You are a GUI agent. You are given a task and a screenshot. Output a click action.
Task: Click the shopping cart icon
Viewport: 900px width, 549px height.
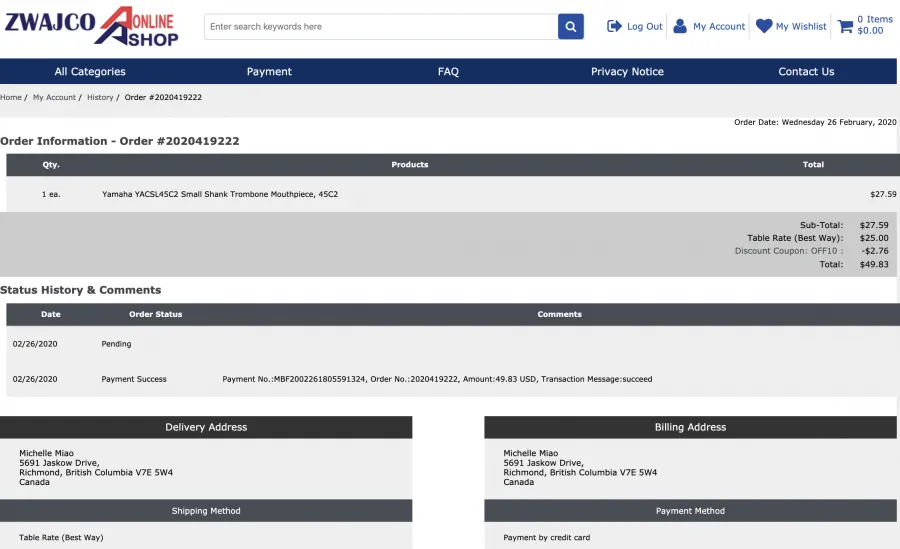pos(845,26)
